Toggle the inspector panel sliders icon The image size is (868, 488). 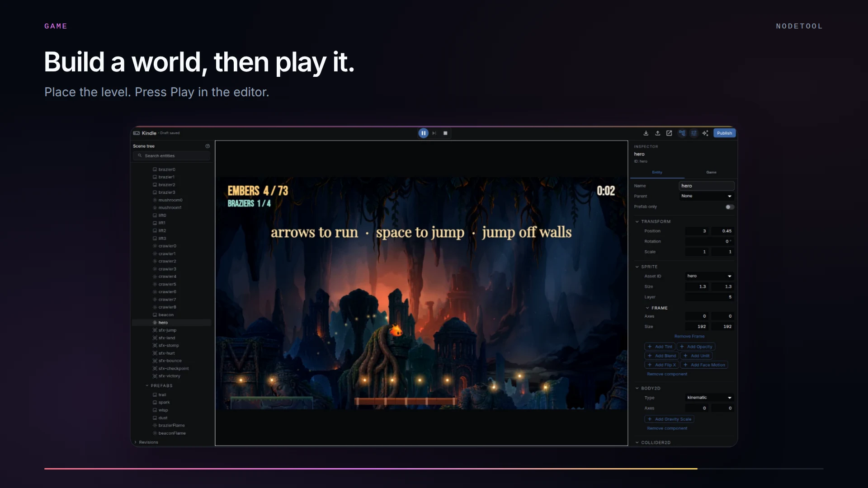[693, 133]
